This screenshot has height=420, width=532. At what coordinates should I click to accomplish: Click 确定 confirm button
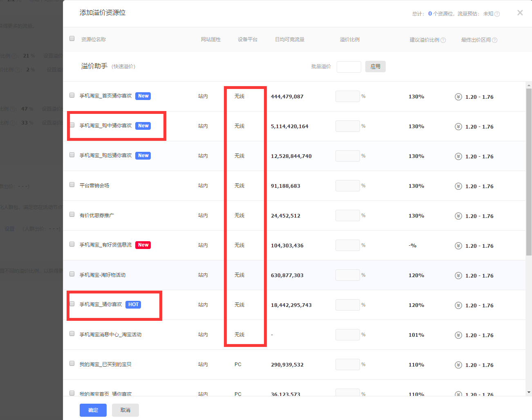tap(93, 410)
